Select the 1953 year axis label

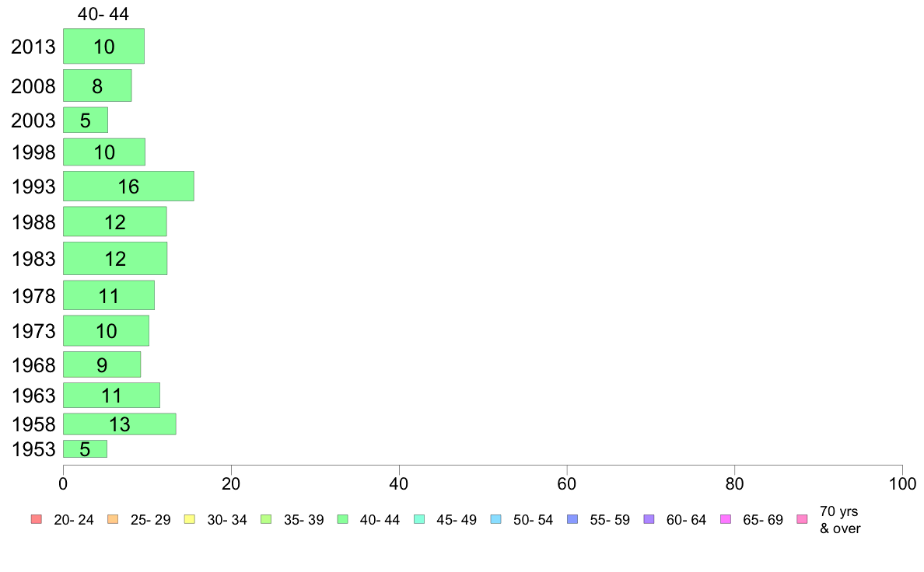click(x=33, y=449)
